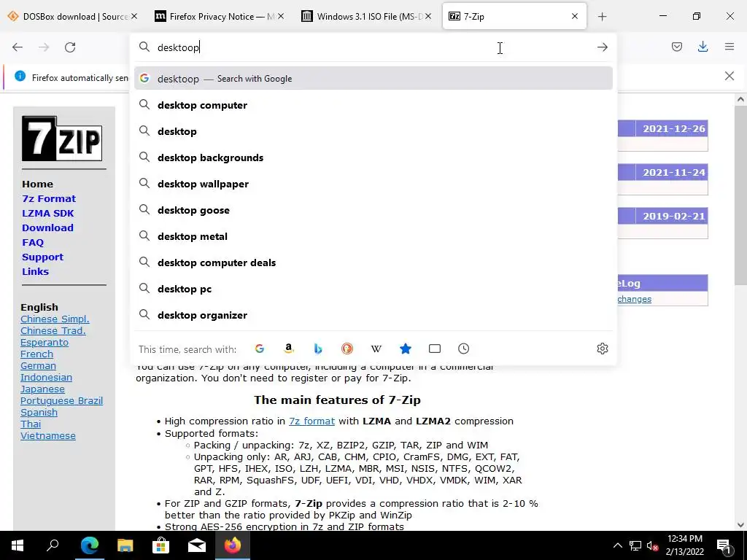This screenshot has width=747, height=560.
Task: Switch language to Esperanto
Action: (44, 343)
